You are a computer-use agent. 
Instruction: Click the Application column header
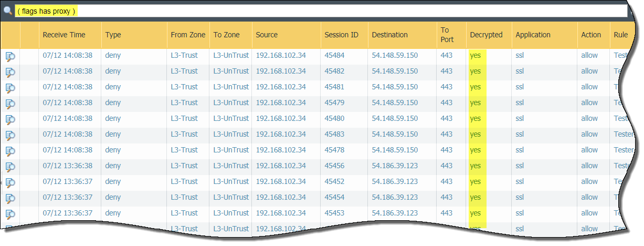[533, 35]
